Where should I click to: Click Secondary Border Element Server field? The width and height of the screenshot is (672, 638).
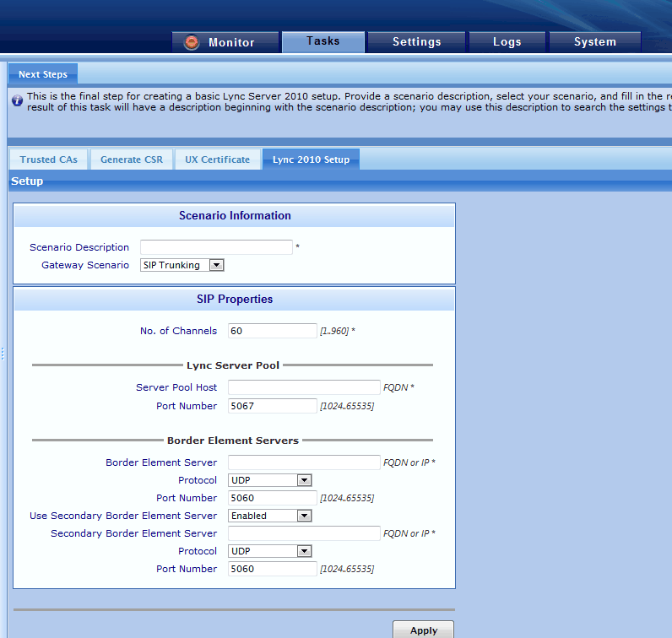coord(304,533)
